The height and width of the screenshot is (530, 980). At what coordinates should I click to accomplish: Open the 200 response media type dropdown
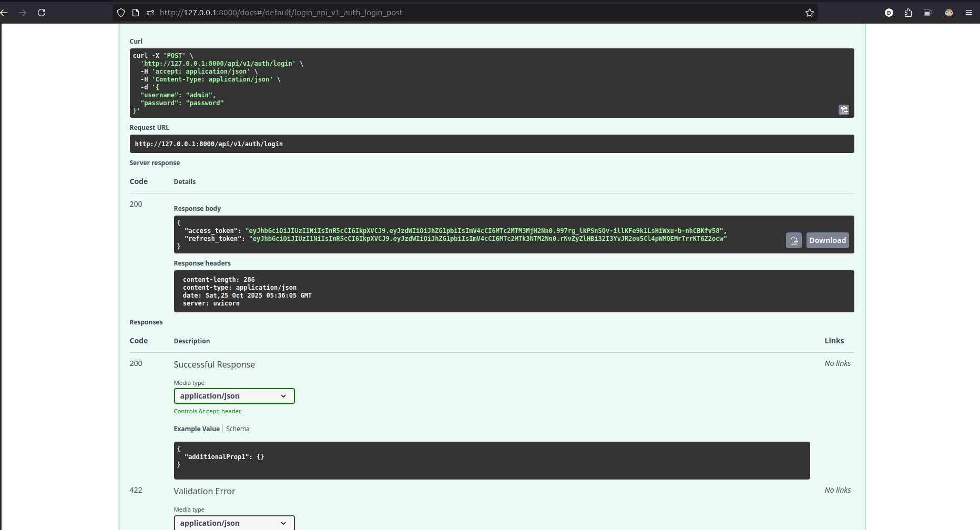tap(234, 395)
